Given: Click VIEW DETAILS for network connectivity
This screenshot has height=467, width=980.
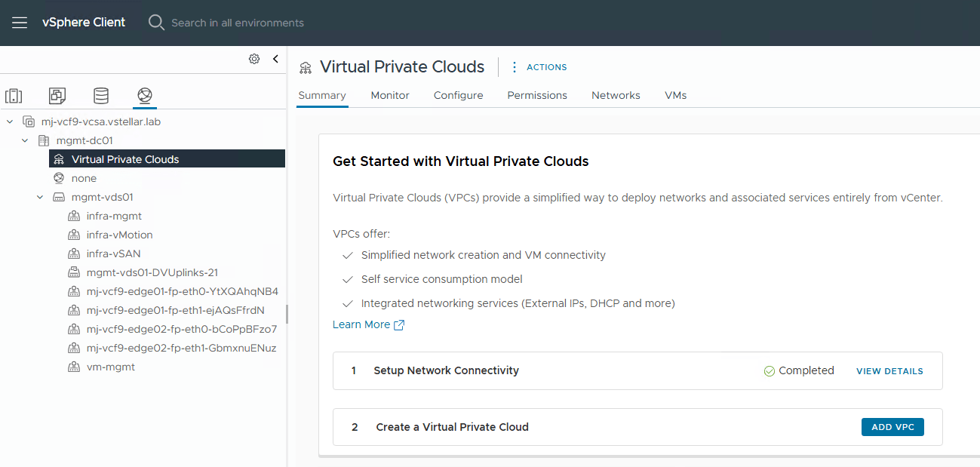Looking at the screenshot, I should (889, 371).
